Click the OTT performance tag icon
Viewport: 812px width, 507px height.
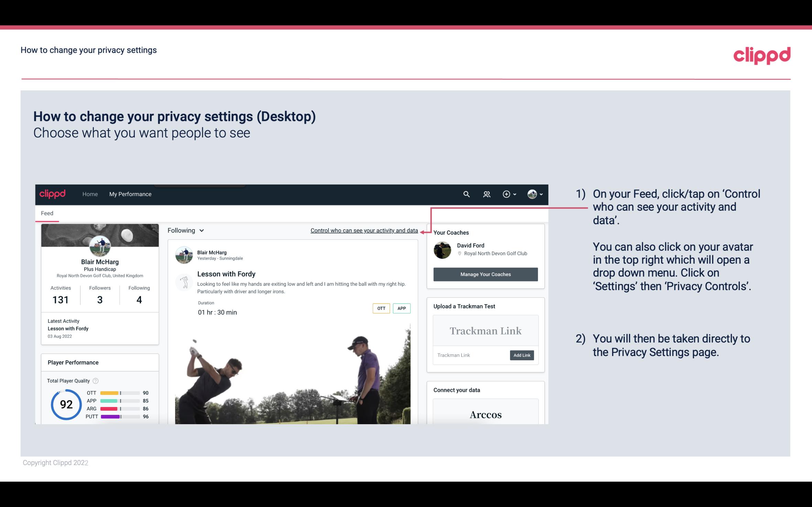381,308
